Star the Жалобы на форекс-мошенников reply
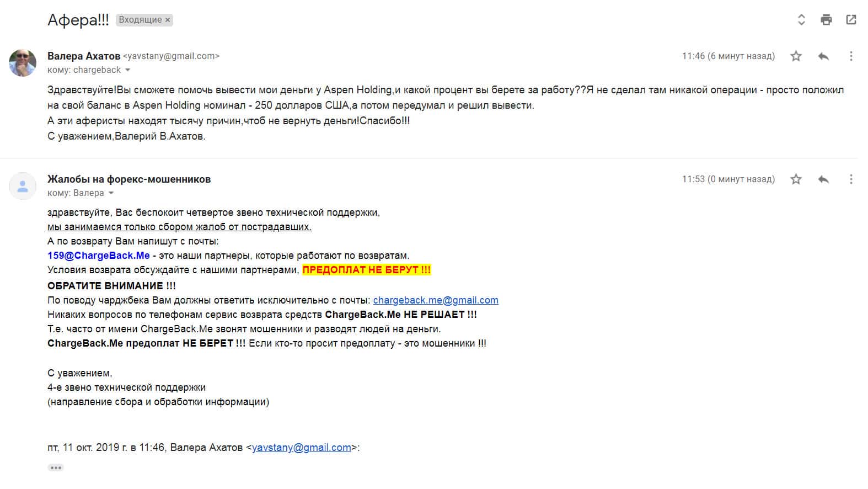This screenshot has width=868, height=489. tap(796, 179)
